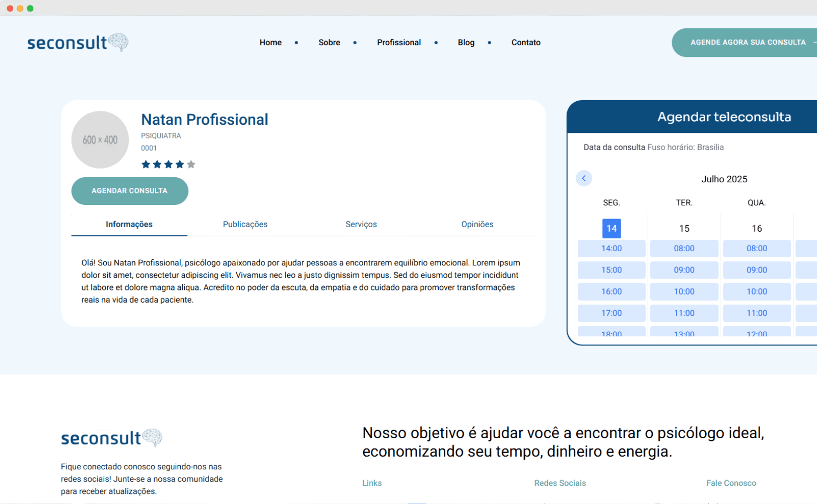Switch to the Serviços tab
The width and height of the screenshot is (817, 504).
tap(361, 225)
